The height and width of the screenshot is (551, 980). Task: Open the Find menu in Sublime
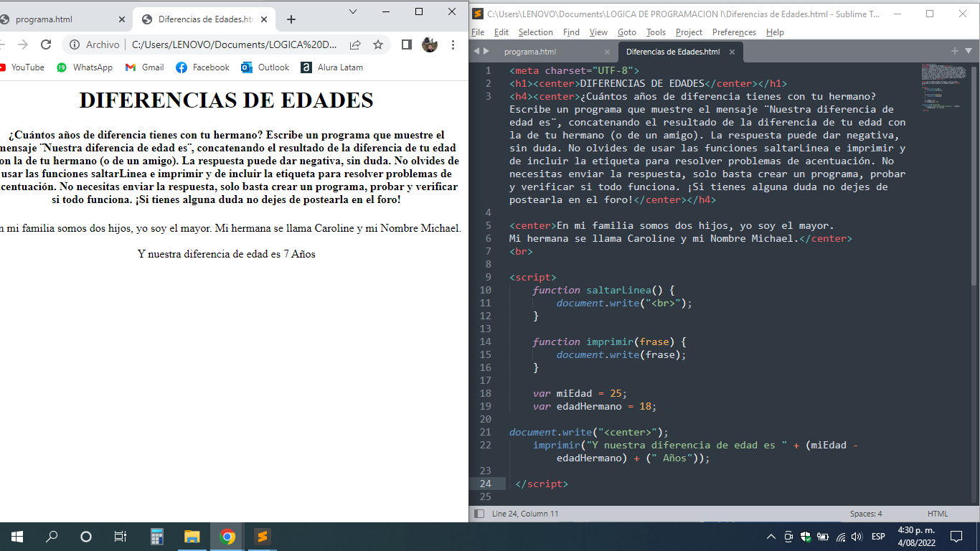click(x=571, y=32)
